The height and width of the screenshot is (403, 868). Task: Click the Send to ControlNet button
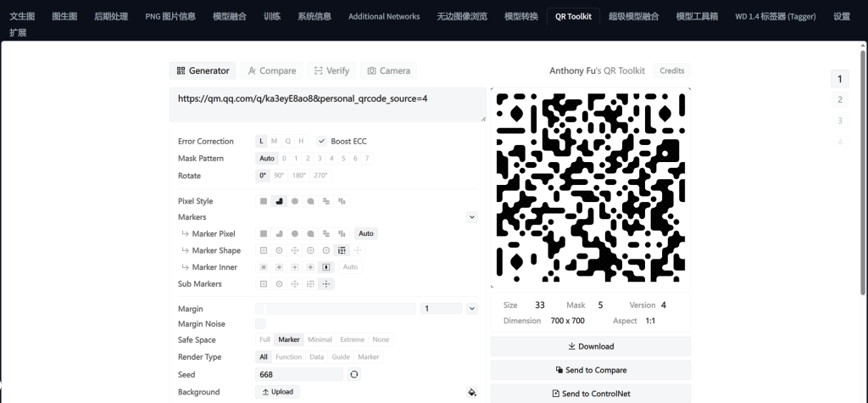(x=590, y=394)
